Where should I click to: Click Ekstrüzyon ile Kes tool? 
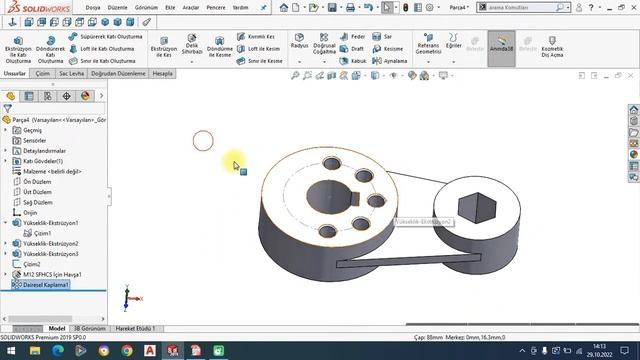pos(164,47)
